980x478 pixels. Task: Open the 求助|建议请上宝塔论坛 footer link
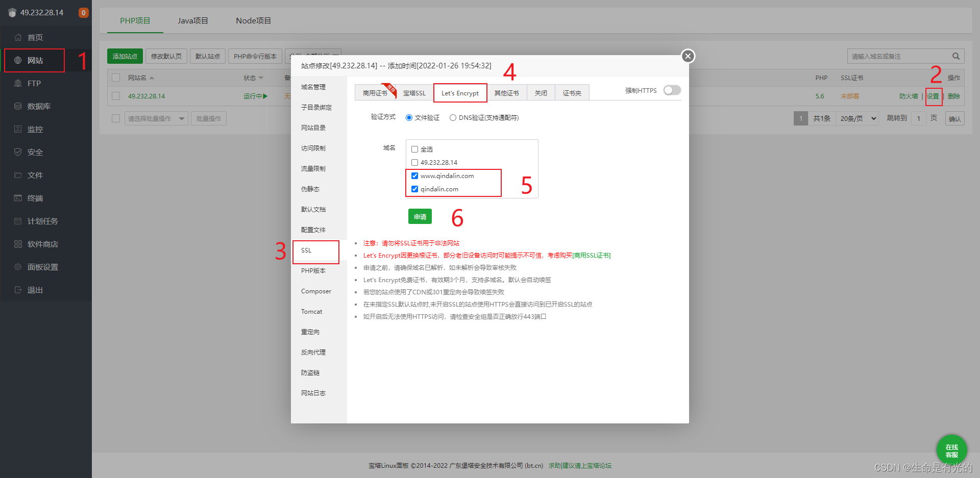pyautogui.click(x=580, y=466)
